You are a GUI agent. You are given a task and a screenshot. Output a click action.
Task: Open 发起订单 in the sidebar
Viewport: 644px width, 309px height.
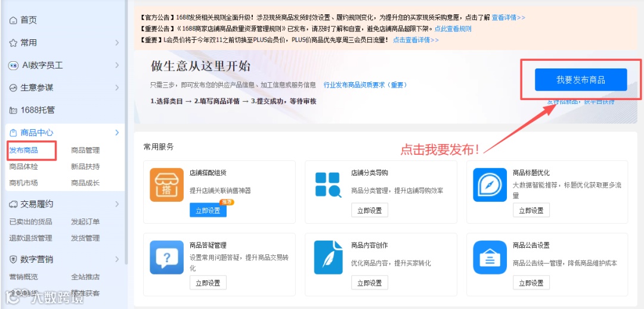(85, 221)
